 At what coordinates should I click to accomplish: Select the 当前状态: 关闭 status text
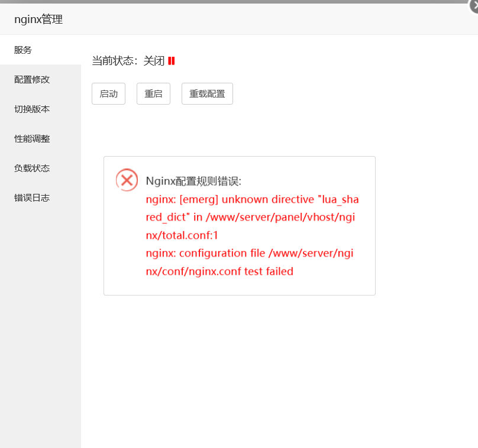pos(128,61)
